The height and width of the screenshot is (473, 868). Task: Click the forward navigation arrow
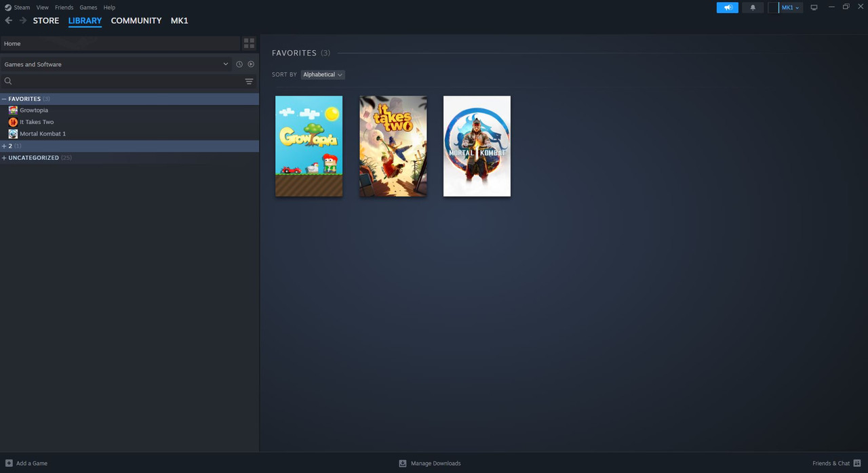tap(23, 20)
